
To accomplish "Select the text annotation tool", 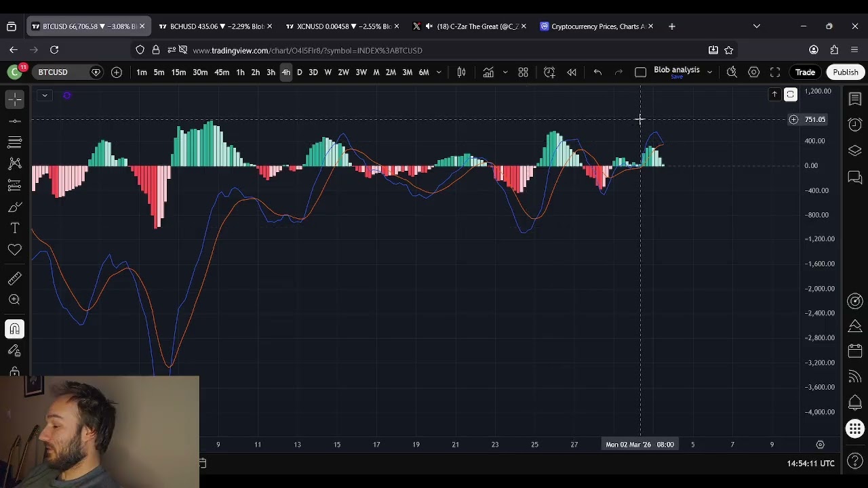I will (x=15, y=228).
